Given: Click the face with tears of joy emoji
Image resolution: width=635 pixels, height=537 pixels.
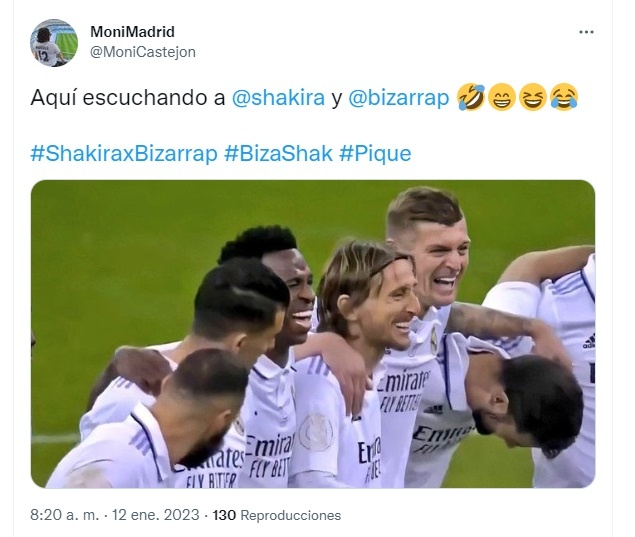Looking at the screenshot, I should click(564, 97).
